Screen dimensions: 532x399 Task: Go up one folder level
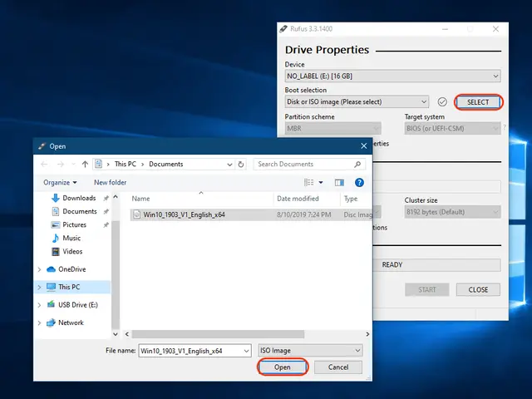click(x=85, y=165)
